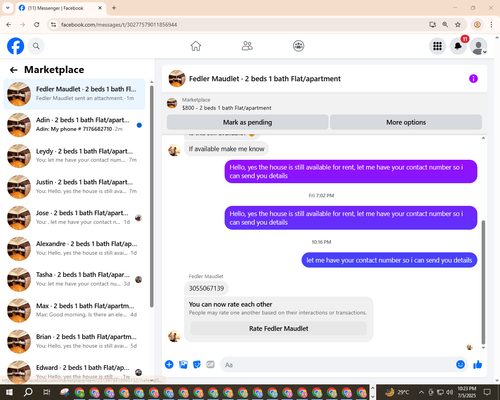This screenshot has width=500, height=400.
Task: Click the blue plus more actions icon
Action: 169,364
